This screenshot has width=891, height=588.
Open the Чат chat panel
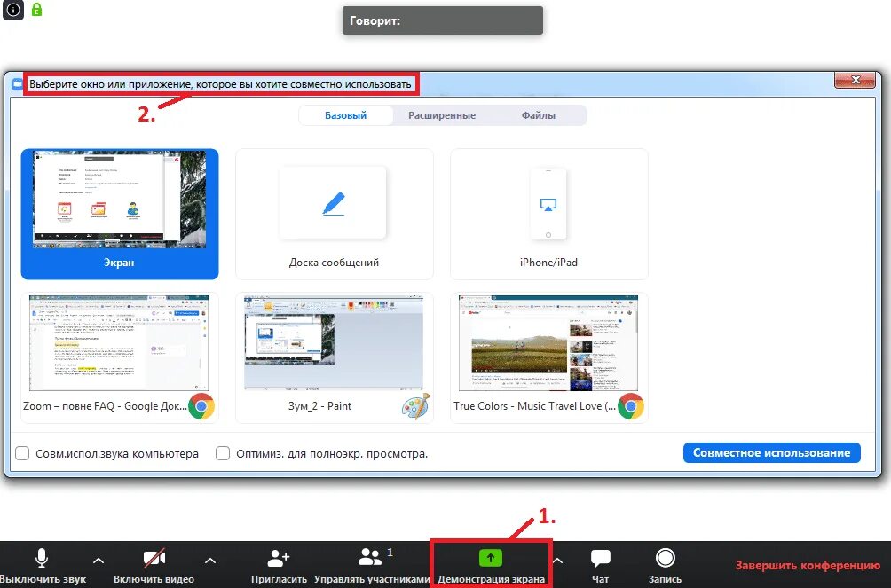pos(600,565)
